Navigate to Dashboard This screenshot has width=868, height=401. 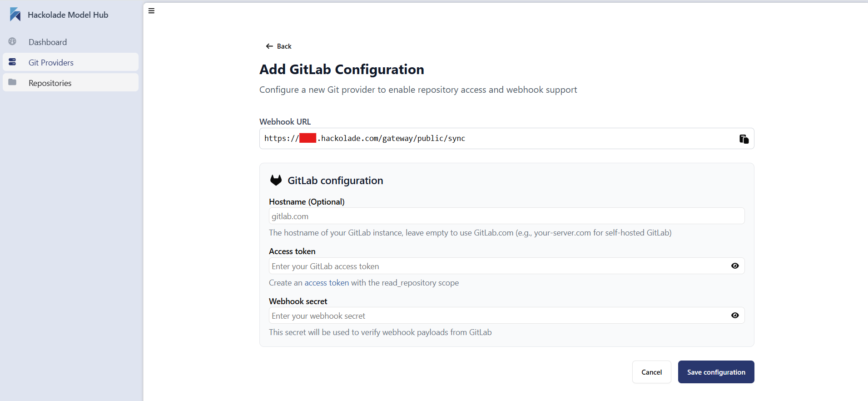pyautogui.click(x=48, y=41)
